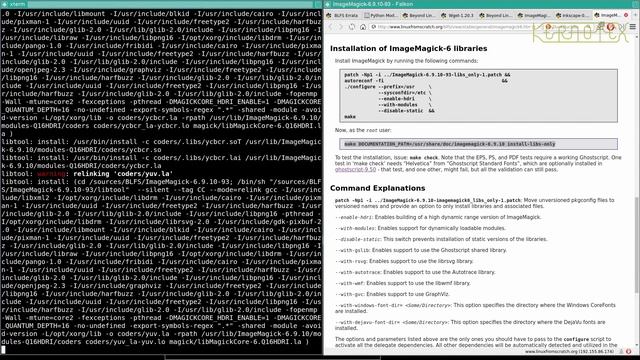
Task: Click the highlighted make DOCUMENTATION_PATH install-libs-only command
Action: [450, 144]
